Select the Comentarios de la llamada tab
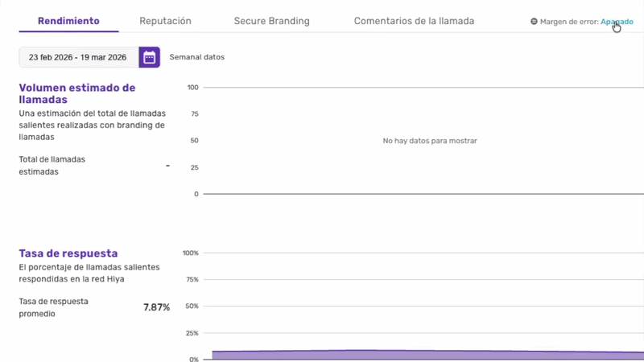The height and width of the screenshot is (362, 644). click(x=414, y=21)
